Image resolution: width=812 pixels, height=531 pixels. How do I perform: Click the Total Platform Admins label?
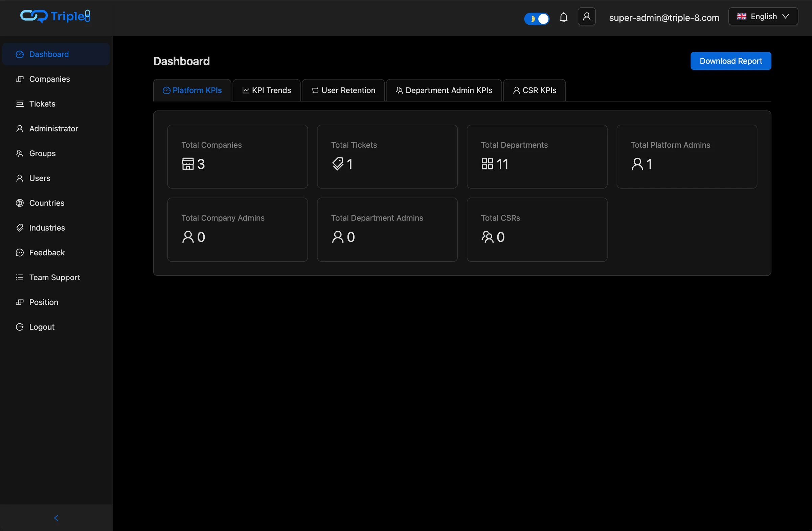pos(671,145)
